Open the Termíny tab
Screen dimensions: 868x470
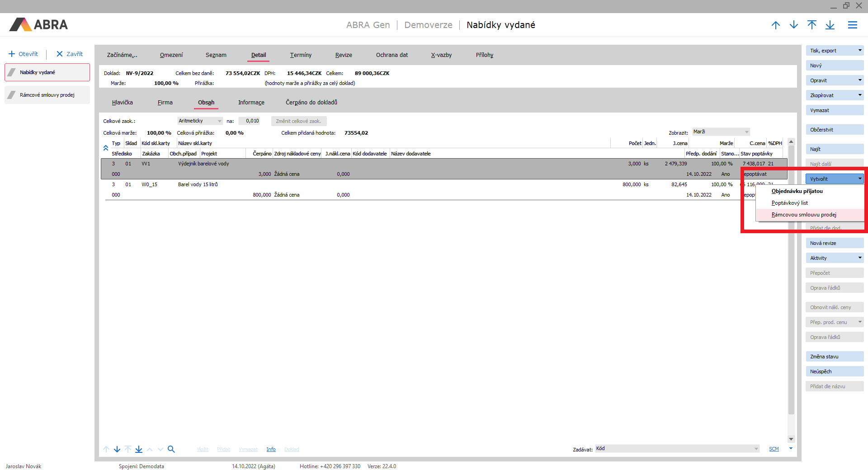point(301,55)
